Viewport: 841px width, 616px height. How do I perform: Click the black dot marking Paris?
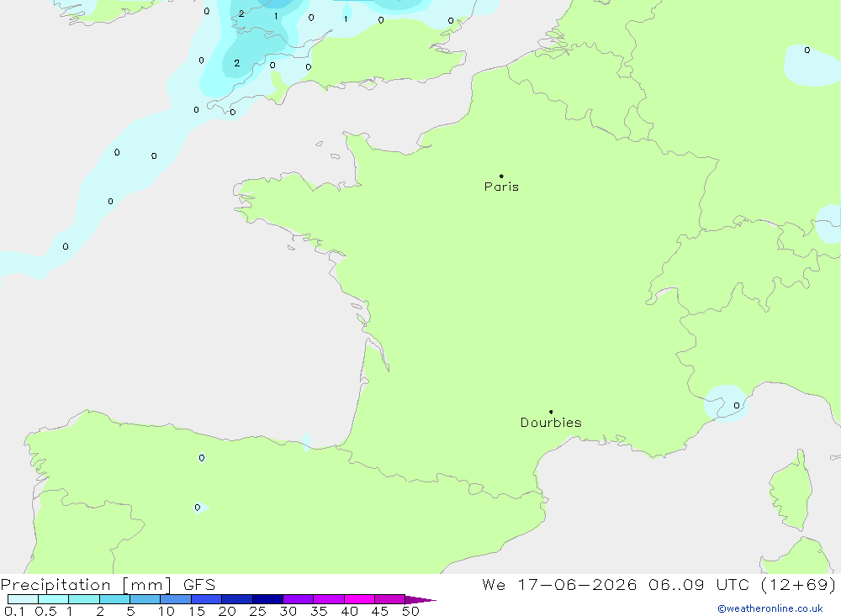pos(501,176)
